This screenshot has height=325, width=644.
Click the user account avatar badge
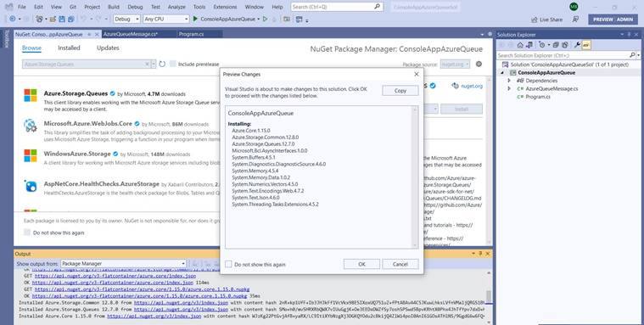pos(574,7)
